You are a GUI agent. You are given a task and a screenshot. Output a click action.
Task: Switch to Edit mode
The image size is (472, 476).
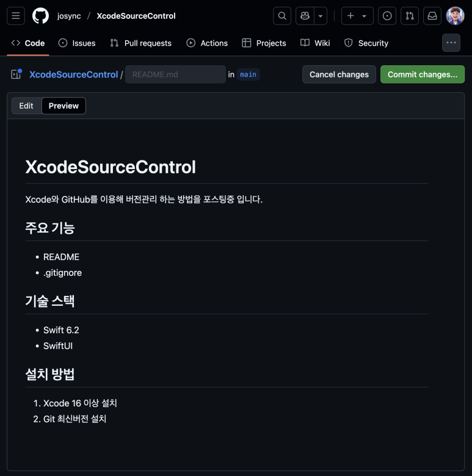tap(26, 106)
